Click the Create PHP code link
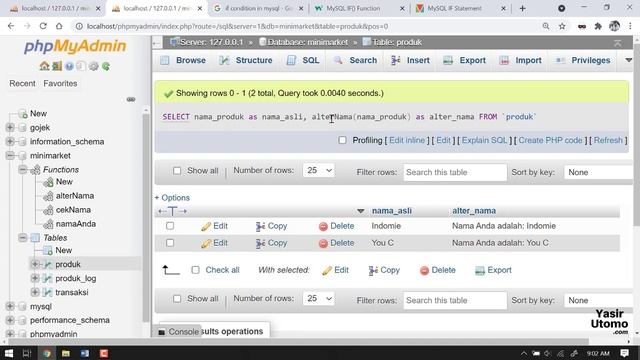Viewport: 640px width, 360px height. (x=550, y=140)
